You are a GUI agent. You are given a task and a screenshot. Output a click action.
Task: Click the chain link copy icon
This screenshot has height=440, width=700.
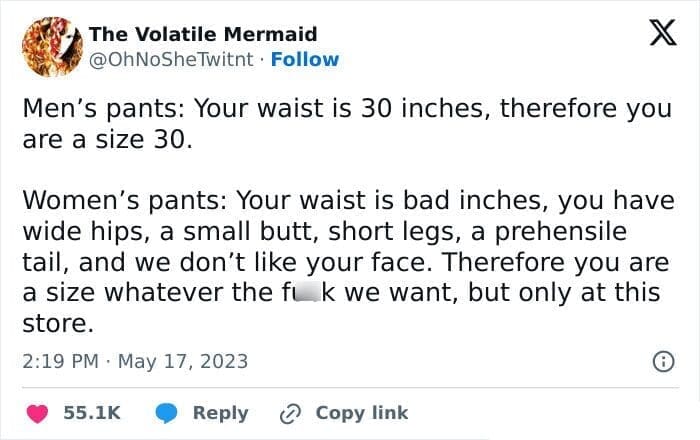293,412
